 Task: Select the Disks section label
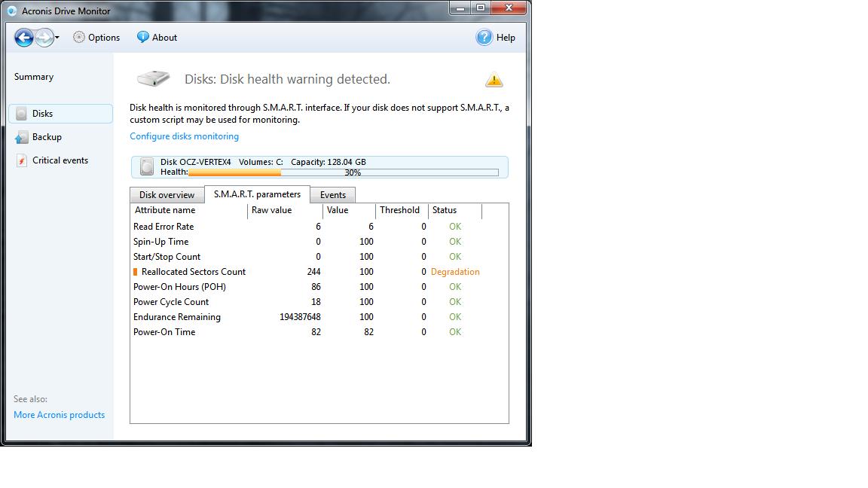43,114
